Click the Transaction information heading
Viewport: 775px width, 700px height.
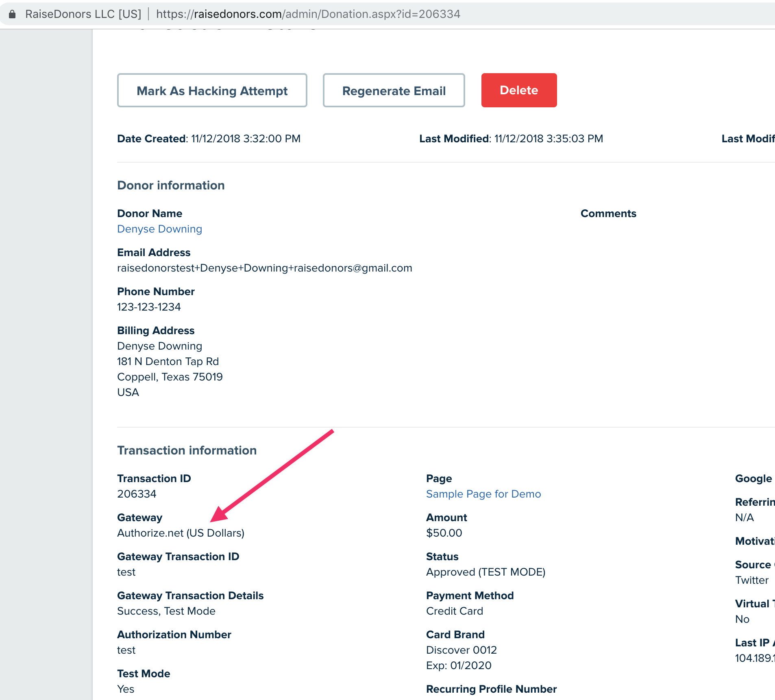click(187, 450)
